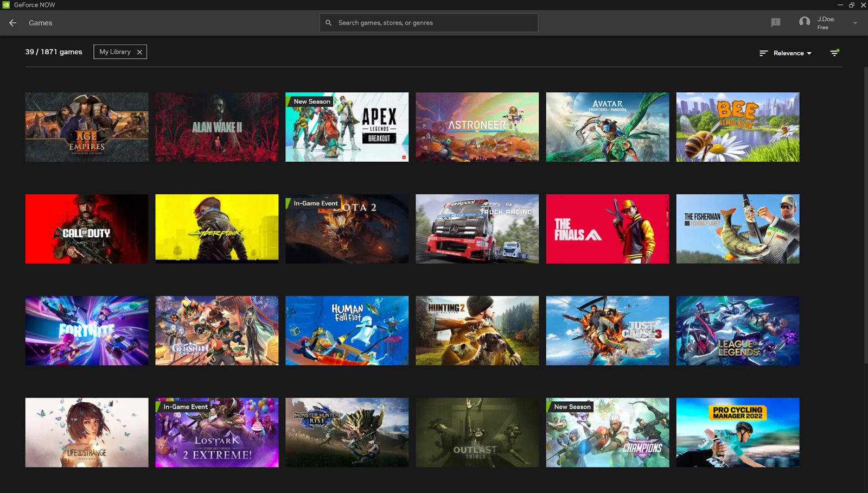Click In-Game Event badge on Lost Ark

[183, 407]
